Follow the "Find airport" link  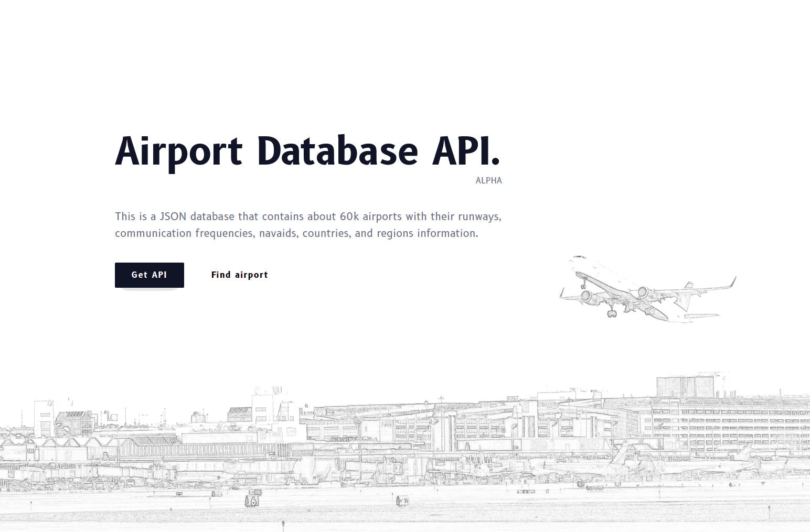(x=239, y=275)
